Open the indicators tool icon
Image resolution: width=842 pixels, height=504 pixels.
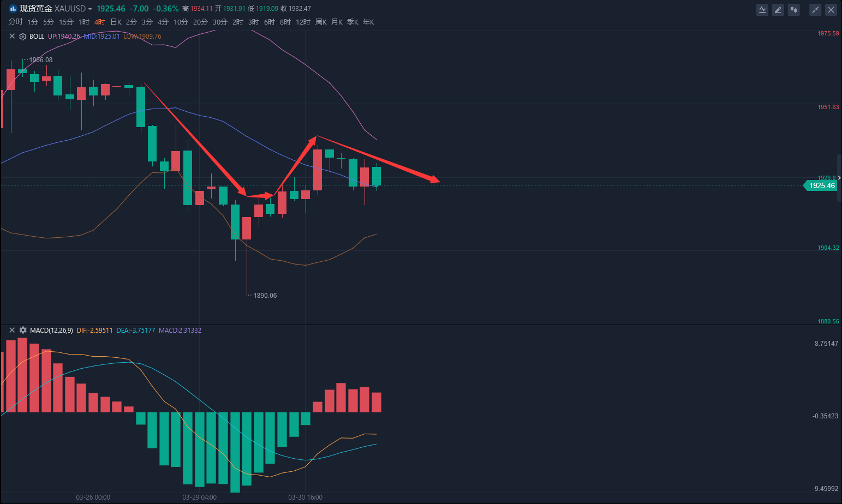(762, 9)
